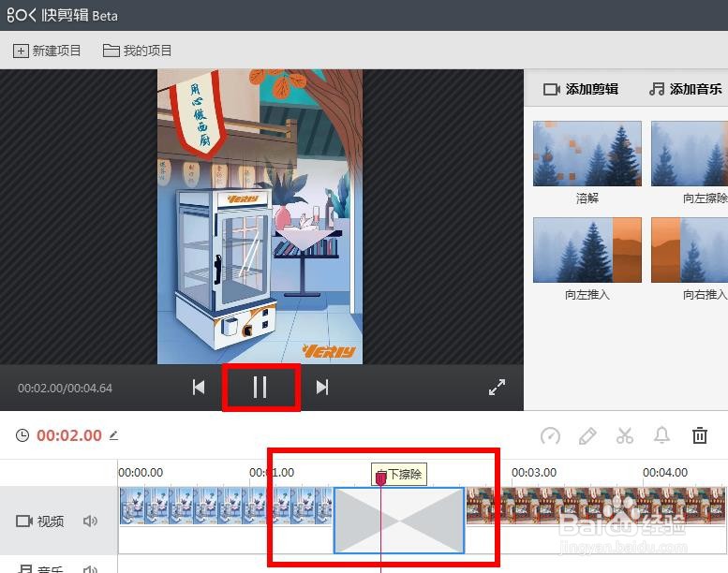The width and height of the screenshot is (728, 573).
Task: Click the clock icon beside the timecode
Action: [22, 435]
